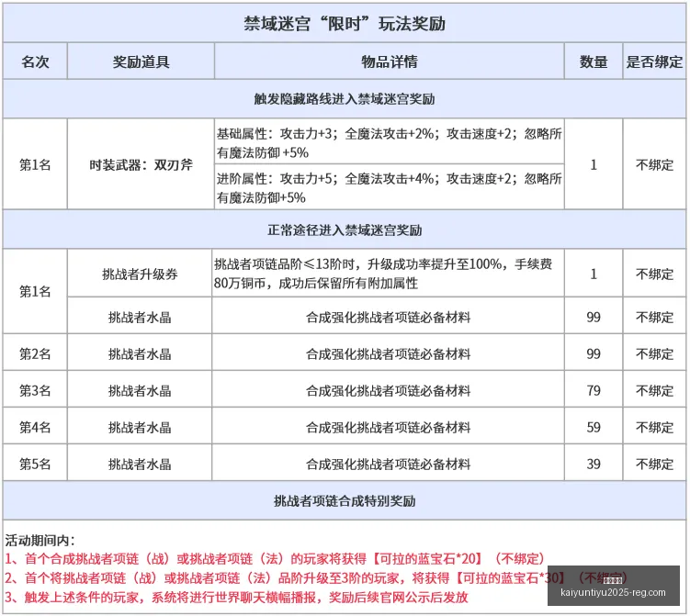Image resolution: width=690 pixels, height=616 pixels.
Task: Click 挑战者水晶 in the 第3名 row
Action: (140, 390)
